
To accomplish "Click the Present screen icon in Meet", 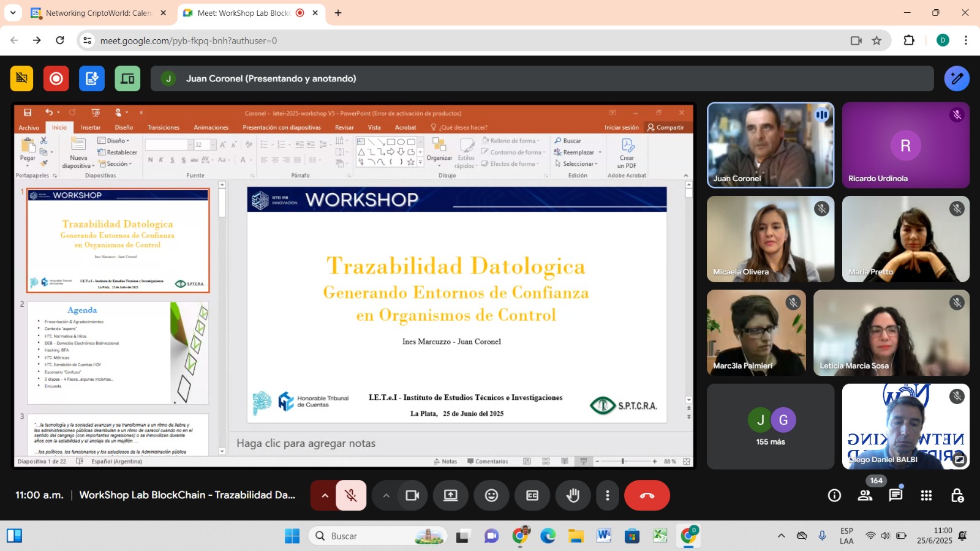I will [x=451, y=495].
